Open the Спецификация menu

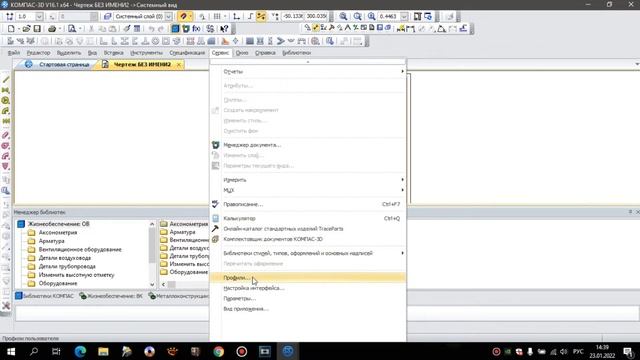coord(187,53)
